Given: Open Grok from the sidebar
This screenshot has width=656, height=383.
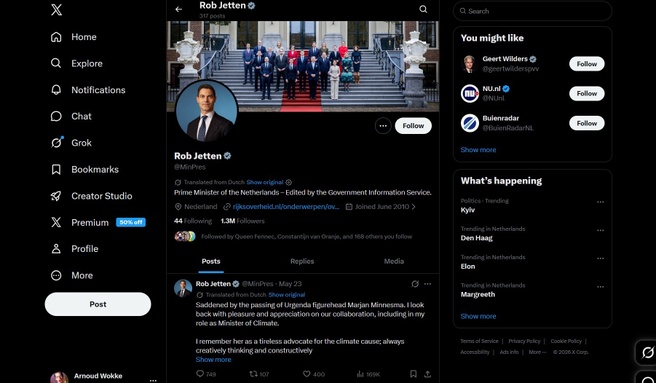Looking at the screenshot, I should click(71, 143).
